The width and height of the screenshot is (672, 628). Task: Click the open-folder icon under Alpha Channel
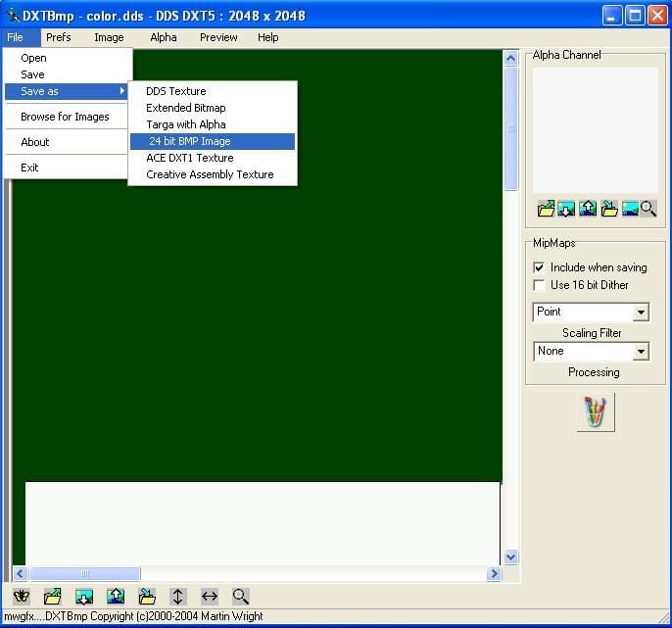click(546, 209)
